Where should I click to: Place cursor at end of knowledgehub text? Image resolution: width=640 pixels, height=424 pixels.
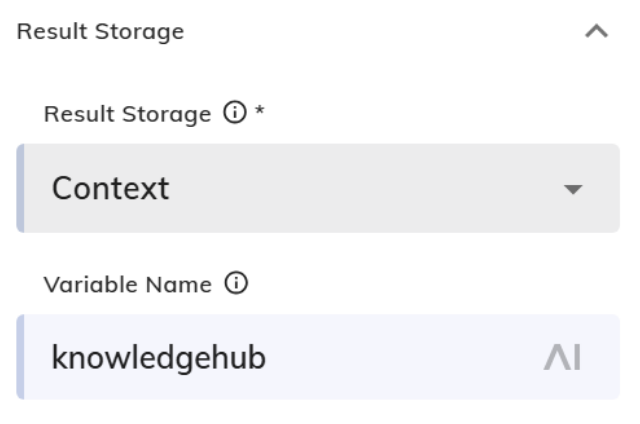(267, 357)
